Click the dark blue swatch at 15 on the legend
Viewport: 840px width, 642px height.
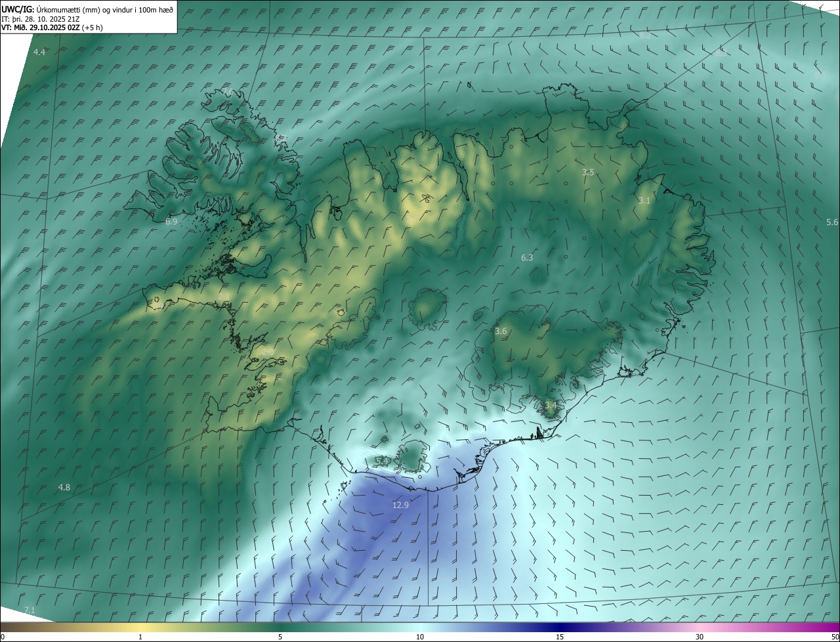pos(560,627)
